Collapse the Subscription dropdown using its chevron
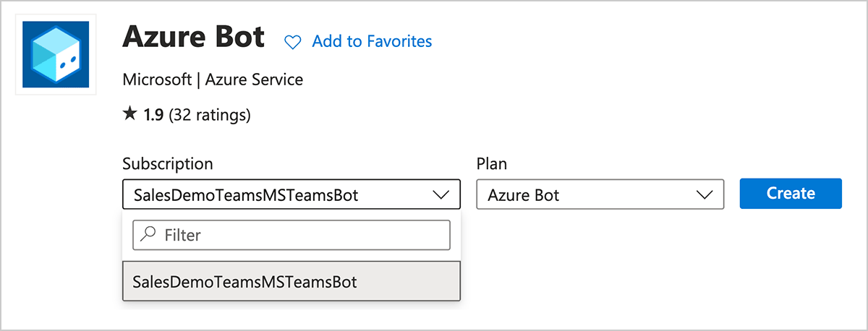The height and width of the screenshot is (331, 868). tap(441, 194)
